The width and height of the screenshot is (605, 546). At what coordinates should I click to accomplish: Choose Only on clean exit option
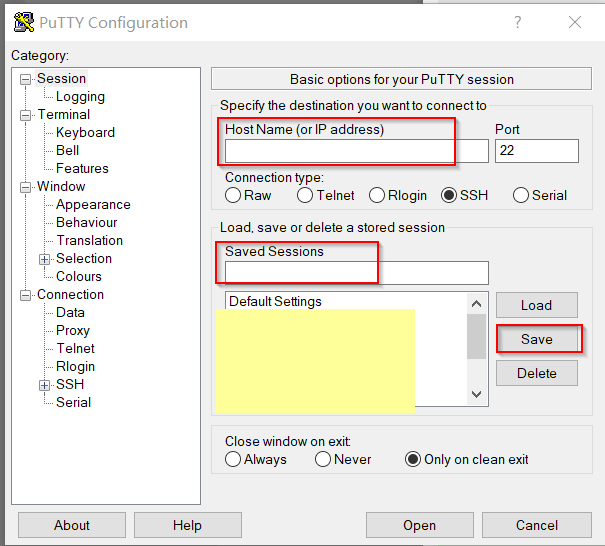pyautogui.click(x=413, y=459)
